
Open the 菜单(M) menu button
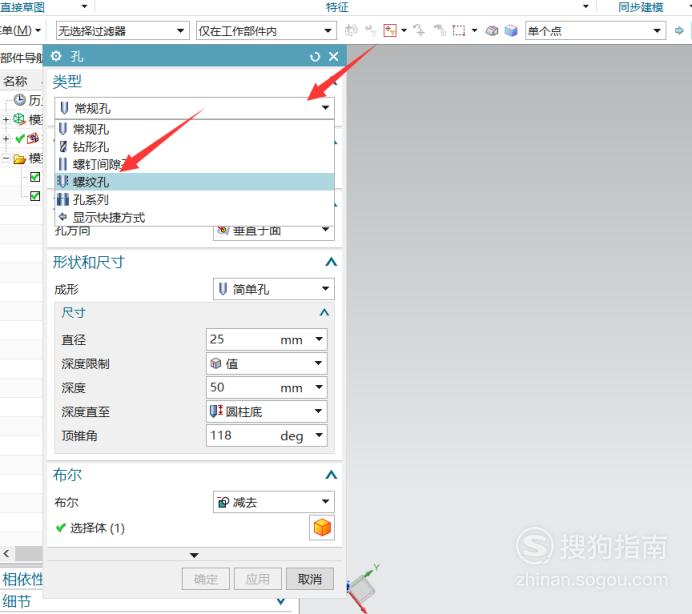[20, 30]
